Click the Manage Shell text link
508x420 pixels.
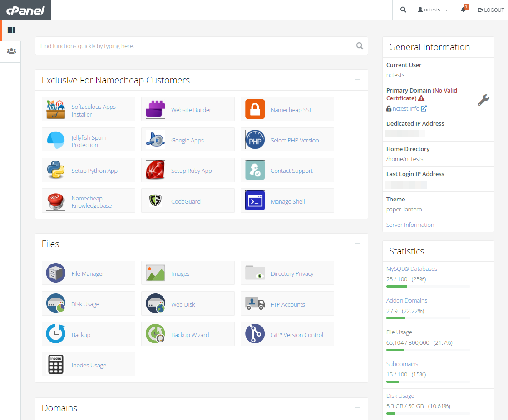[288, 201]
